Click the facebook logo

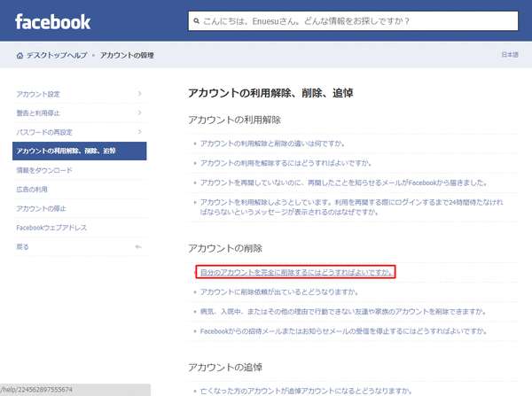52,21
